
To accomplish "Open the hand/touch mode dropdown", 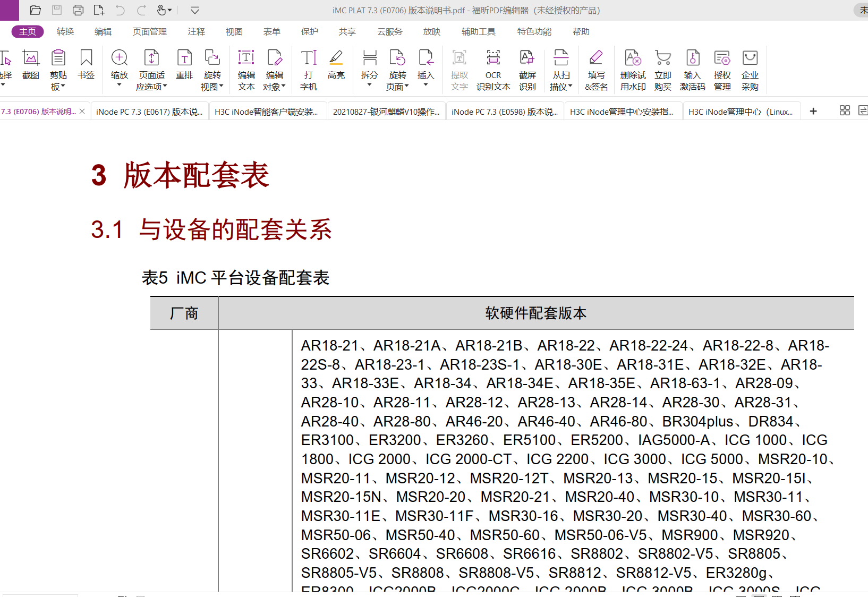I will 164,10.
